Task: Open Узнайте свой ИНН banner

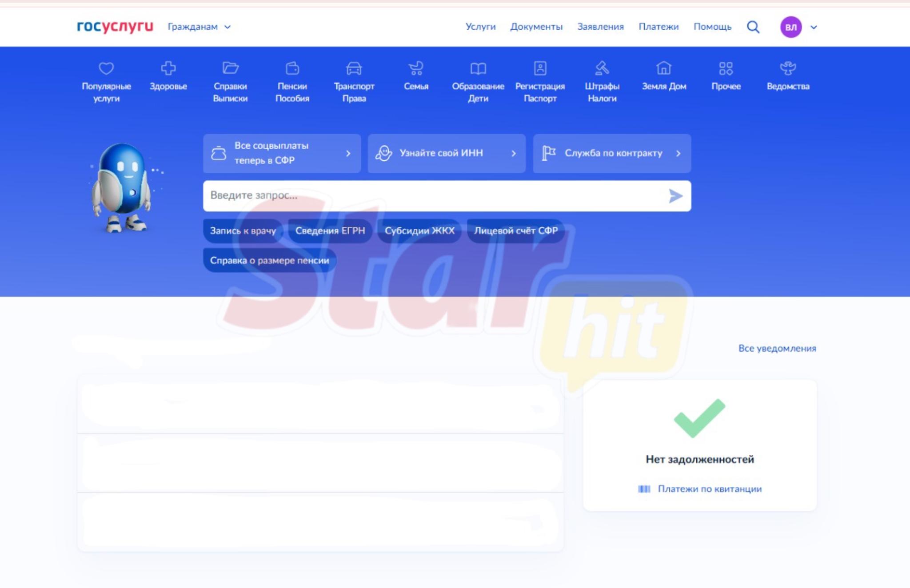Action: point(447,153)
